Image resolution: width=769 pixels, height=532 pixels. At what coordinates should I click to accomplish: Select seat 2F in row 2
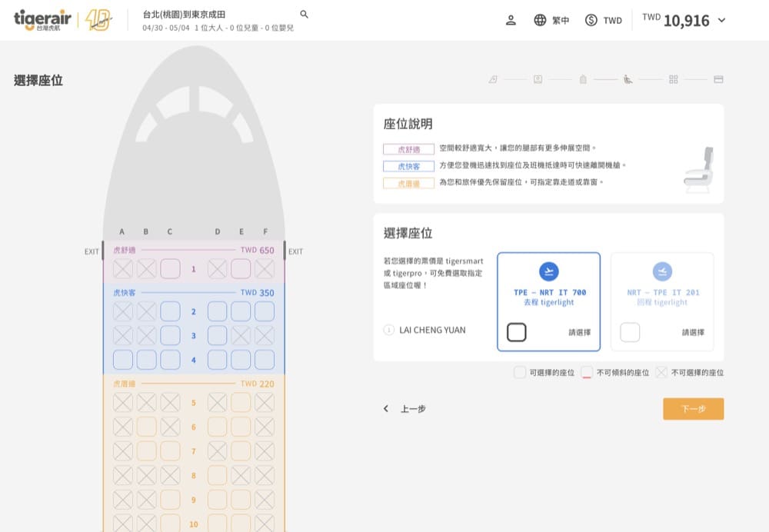coord(265,311)
